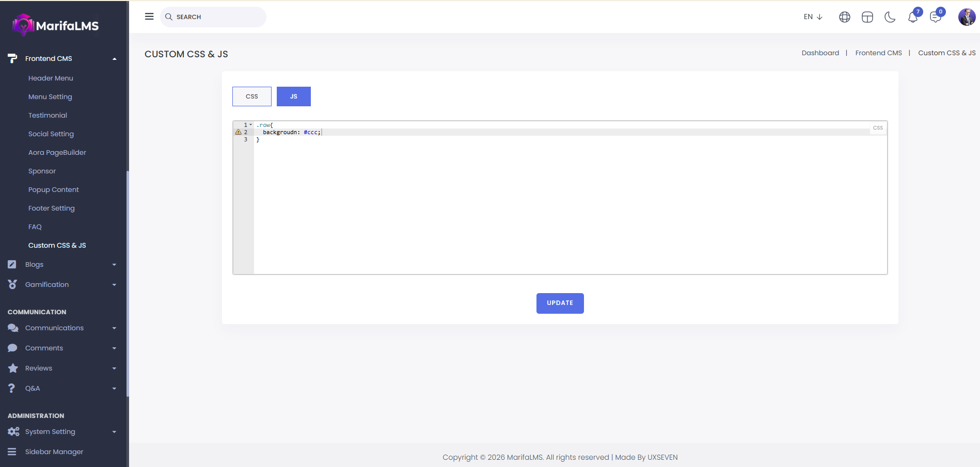Go to Dashboard breadcrumb link
Image resolution: width=980 pixels, height=467 pixels.
(820, 53)
